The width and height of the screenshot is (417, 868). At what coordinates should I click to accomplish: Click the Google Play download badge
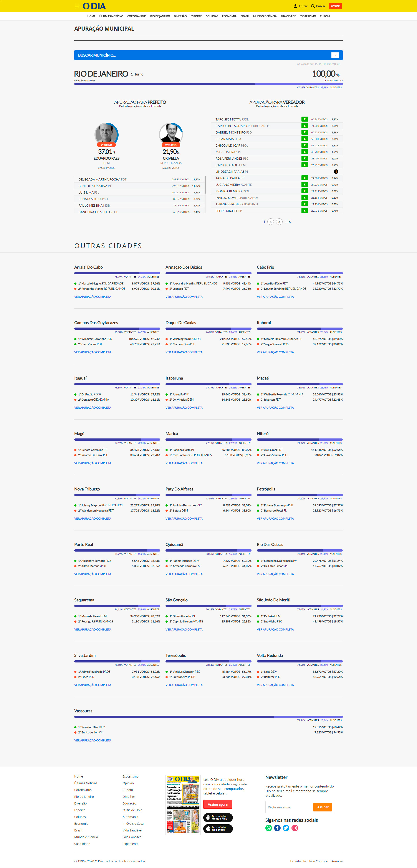[218, 818]
